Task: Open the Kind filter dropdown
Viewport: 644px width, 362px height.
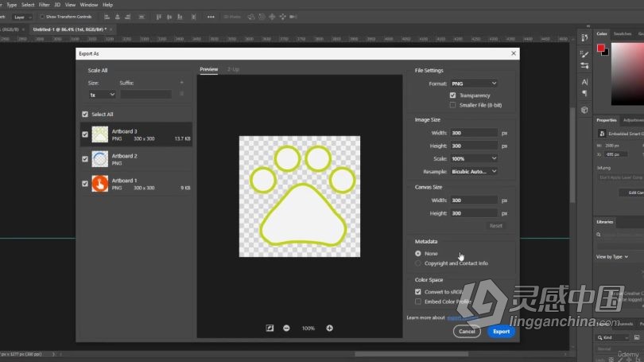Action: tap(613, 338)
